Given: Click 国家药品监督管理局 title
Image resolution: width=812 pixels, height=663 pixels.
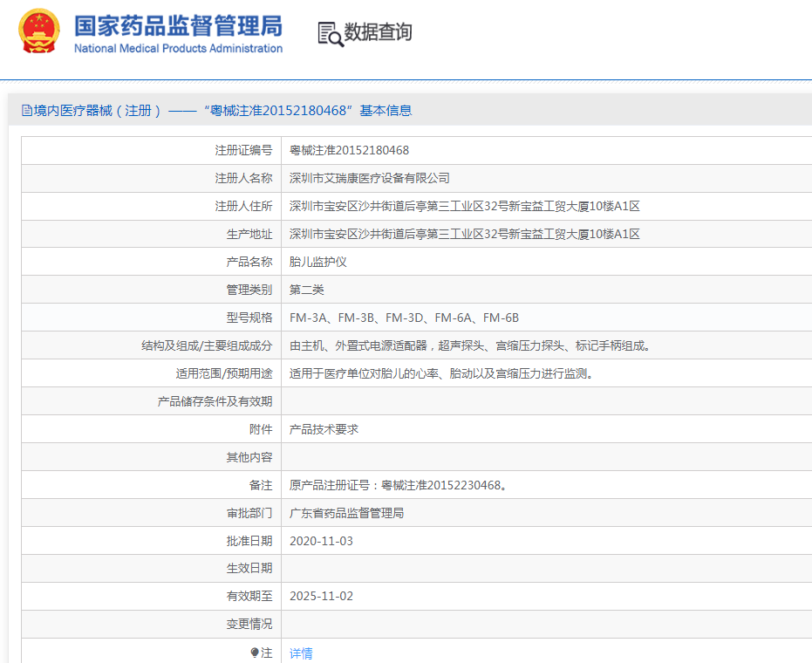Looking at the screenshot, I should coord(178,25).
